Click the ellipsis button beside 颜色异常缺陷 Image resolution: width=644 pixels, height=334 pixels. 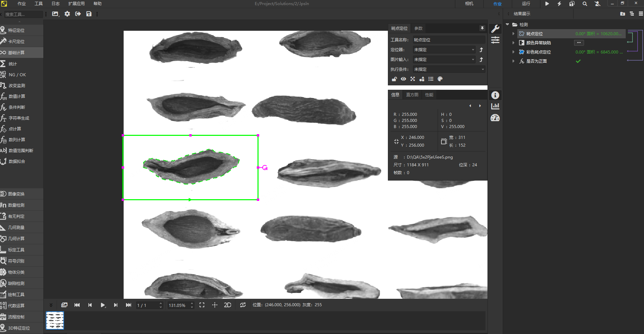(579, 43)
